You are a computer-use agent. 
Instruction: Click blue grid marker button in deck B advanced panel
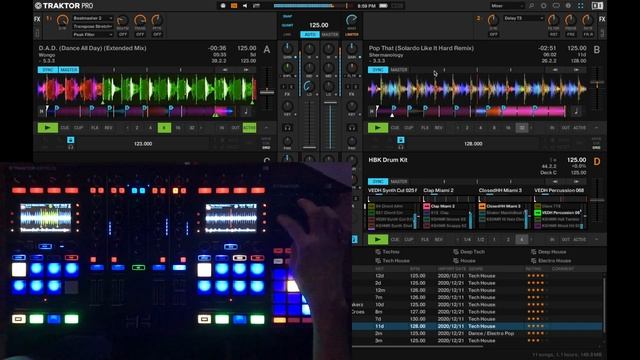(x=400, y=140)
